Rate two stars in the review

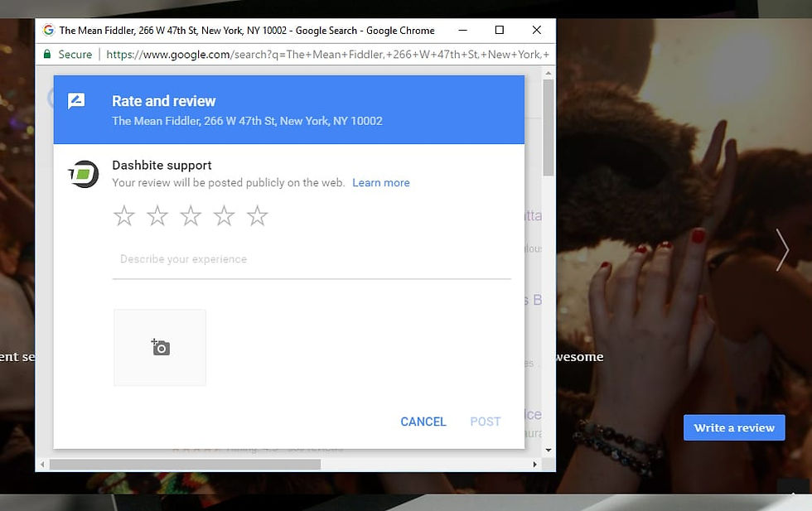[157, 216]
